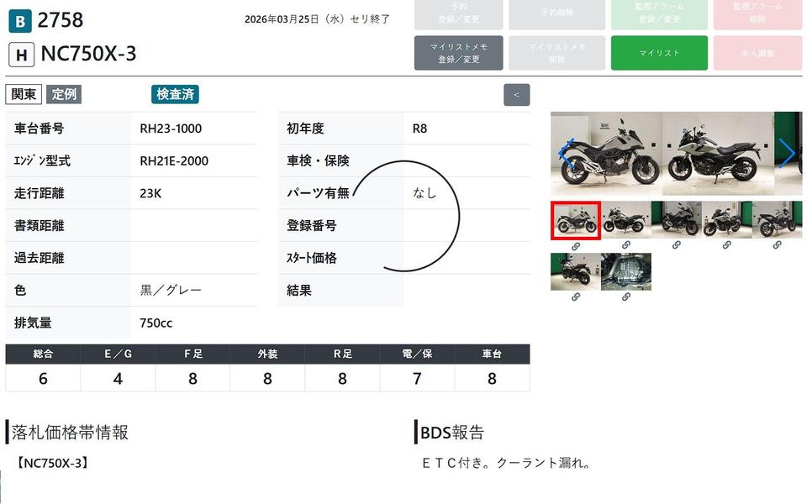The width and height of the screenshot is (812, 504).
Task: Click the 監視アラーム 登録/変更 button
Action: (659, 13)
